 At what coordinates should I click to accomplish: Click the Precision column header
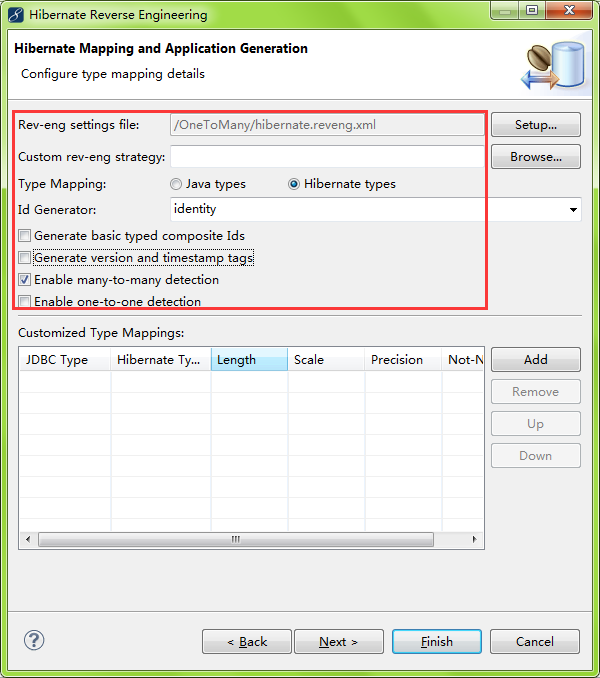[403, 360]
